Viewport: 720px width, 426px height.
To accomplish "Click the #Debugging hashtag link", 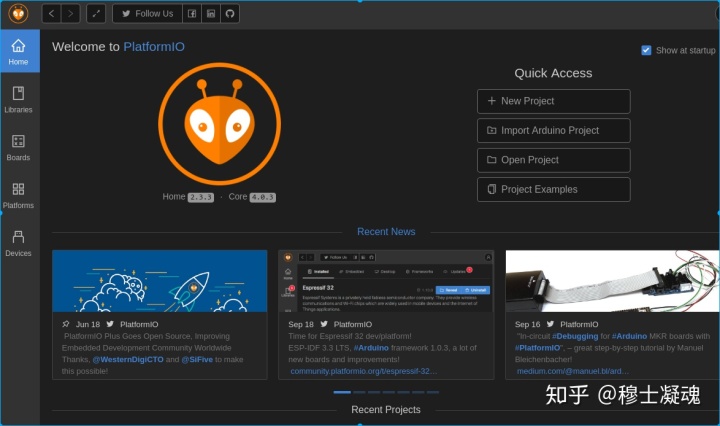I will (x=575, y=336).
